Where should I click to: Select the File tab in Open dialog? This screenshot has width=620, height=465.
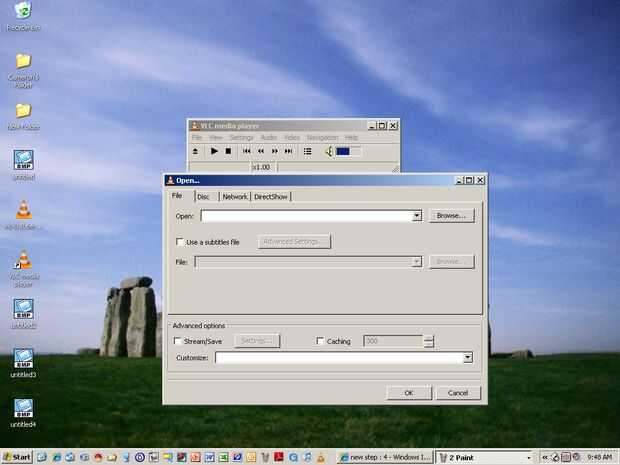[177, 196]
